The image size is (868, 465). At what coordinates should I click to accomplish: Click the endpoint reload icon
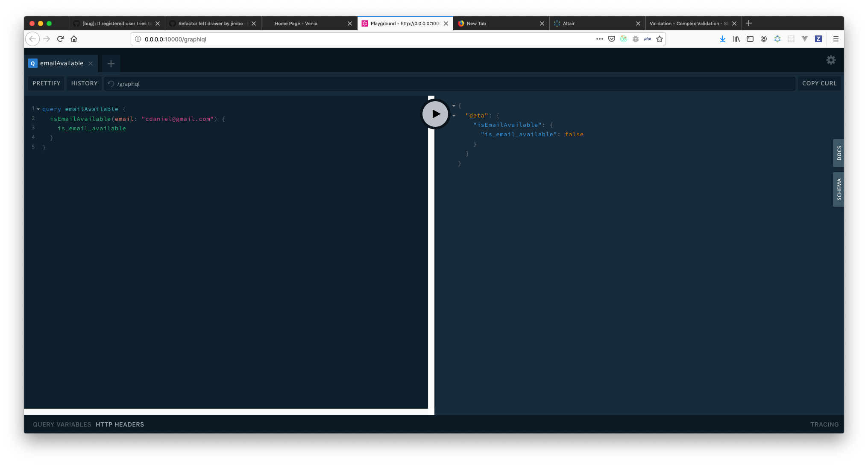[x=111, y=84]
